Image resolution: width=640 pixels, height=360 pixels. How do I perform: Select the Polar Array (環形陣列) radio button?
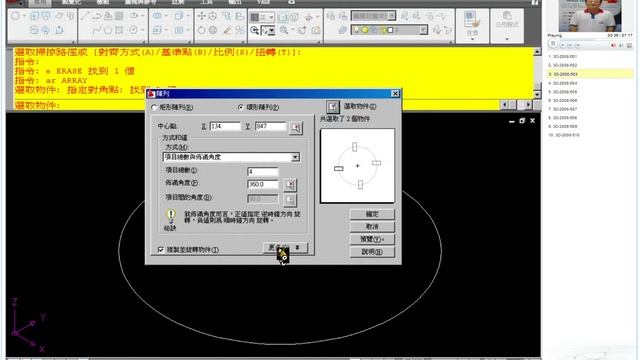pyautogui.click(x=241, y=107)
